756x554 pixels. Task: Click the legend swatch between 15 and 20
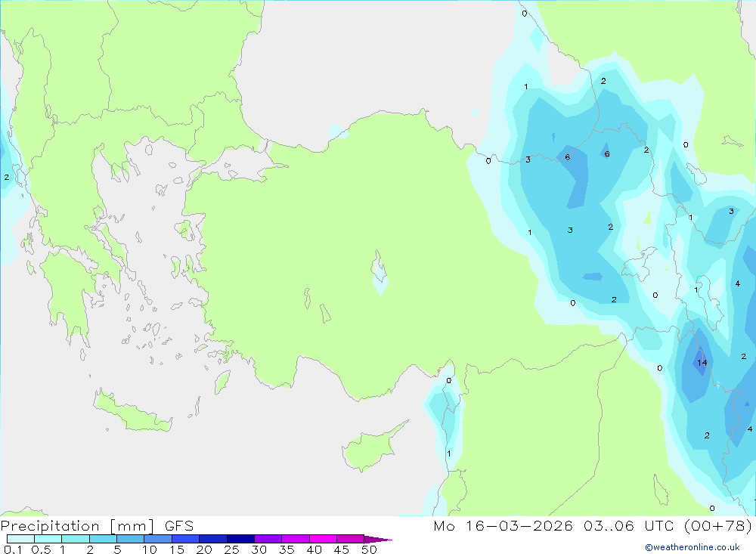[x=186, y=539]
